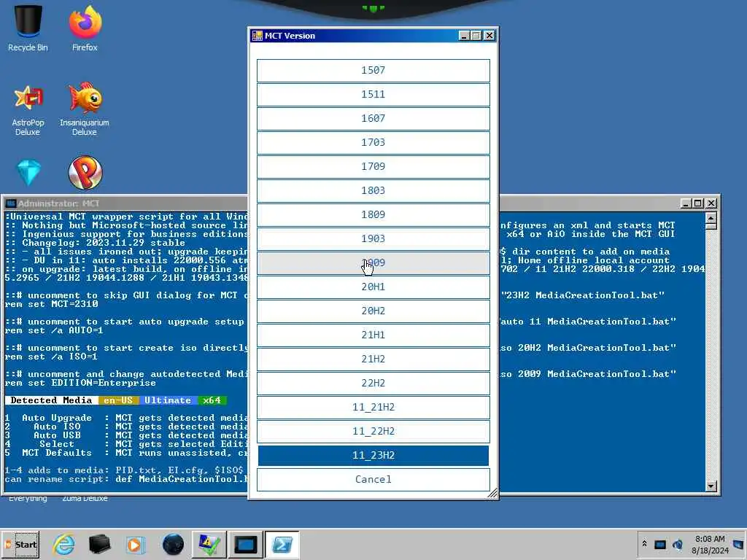This screenshot has height=560, width=747.
Task: Choose version 1703
Action: coord(373,142)
